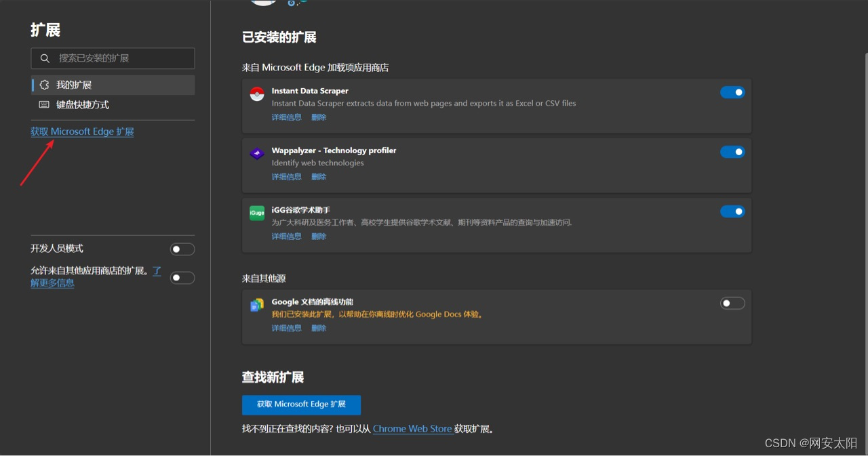Disable the Instant Data Scraper extension
The image size is (868, 456).
coord(732,92)
